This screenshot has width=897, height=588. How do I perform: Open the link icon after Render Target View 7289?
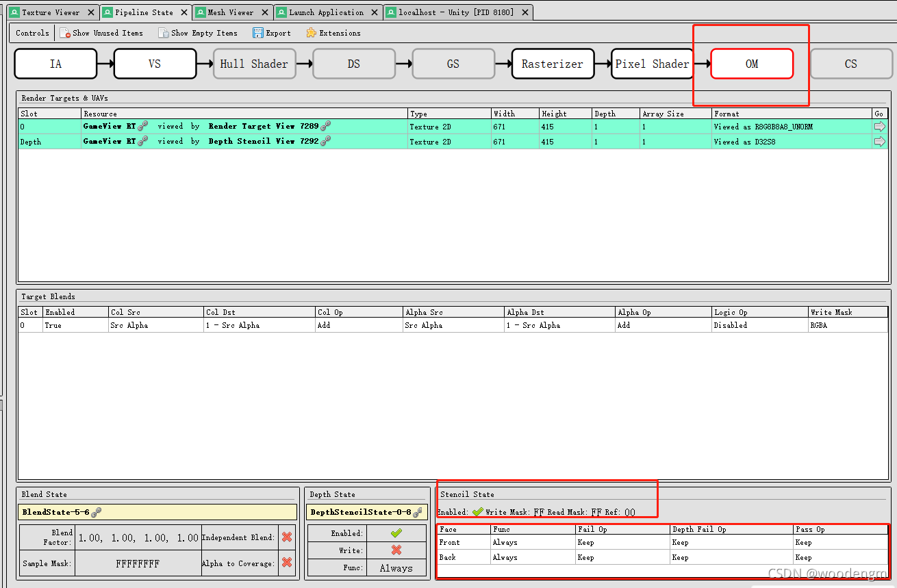click(326, 126)
